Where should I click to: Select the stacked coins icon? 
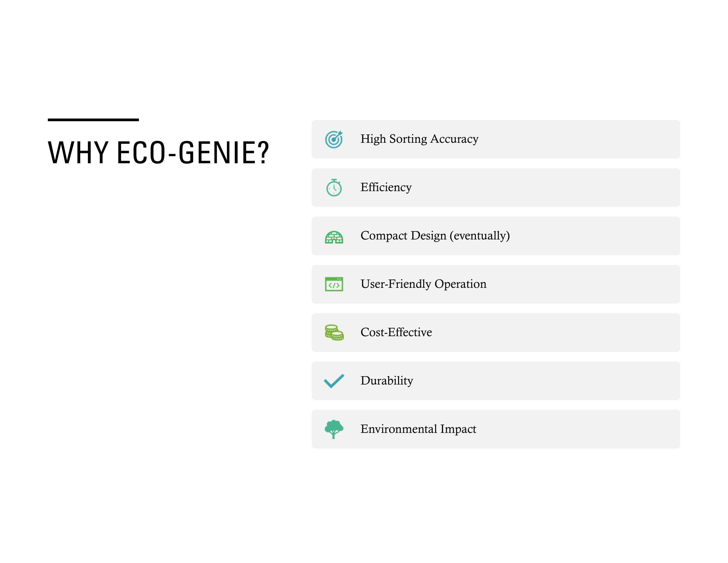[x=334, y=333]
